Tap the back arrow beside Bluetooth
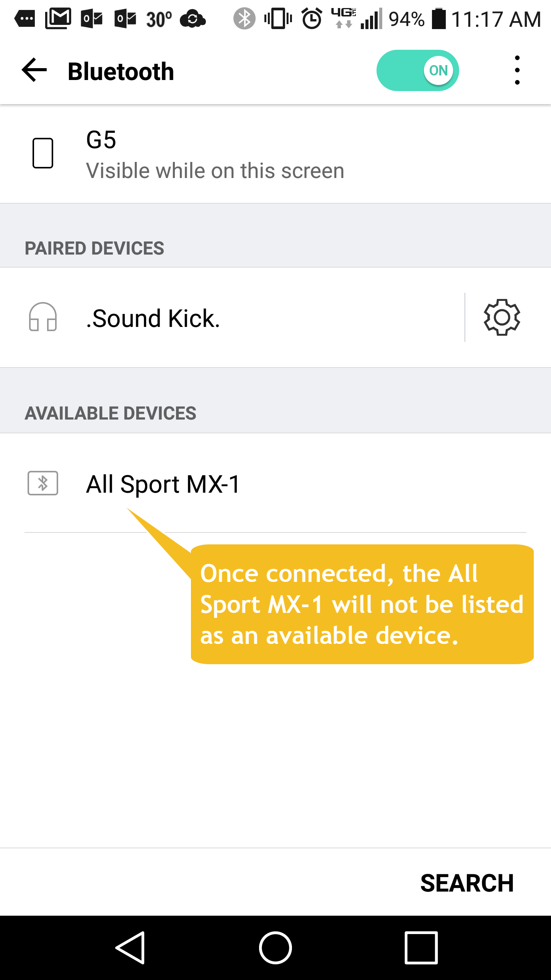The width and height of the screenshot is (551, 980). tap(34, 70)
